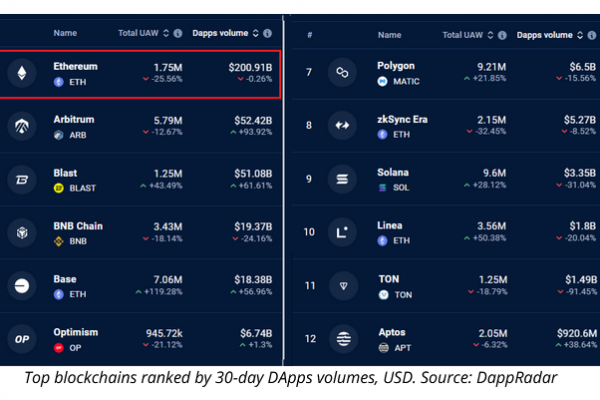The height and width of the screenshot is (400, 600).
Task: Click the Arbitrum chain logo icon
Action: tap(22, 126)
